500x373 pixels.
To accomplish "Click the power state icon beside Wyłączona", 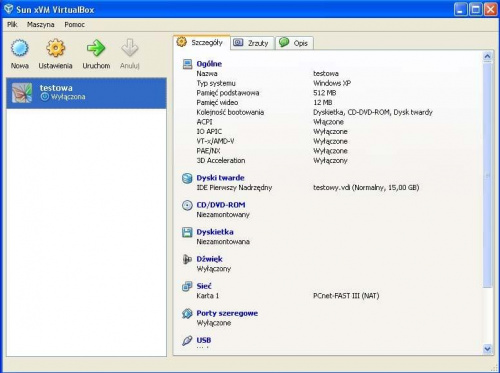I will click(x=45, y=97).
